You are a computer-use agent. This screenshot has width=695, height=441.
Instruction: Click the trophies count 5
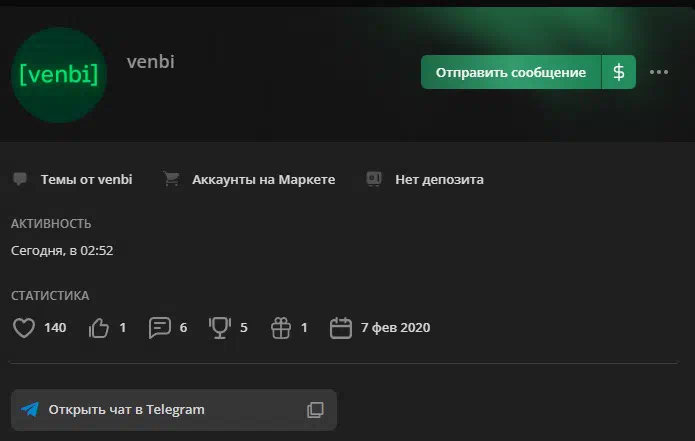click(x=244, y=328)
